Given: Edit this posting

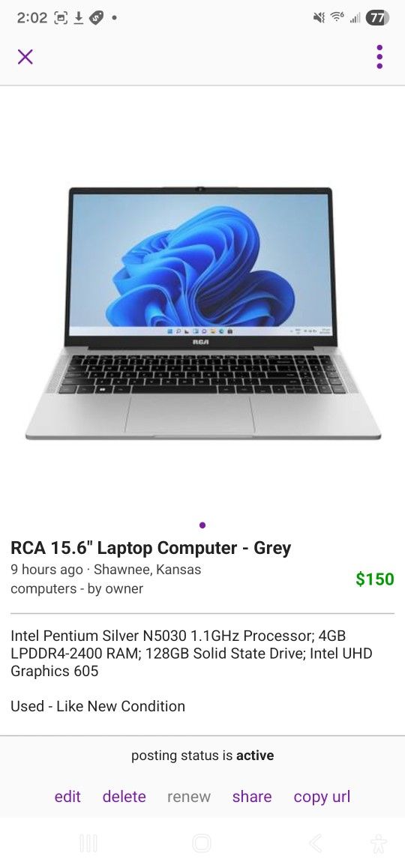Looking at the screenshot, I should (x=67, y=796).
